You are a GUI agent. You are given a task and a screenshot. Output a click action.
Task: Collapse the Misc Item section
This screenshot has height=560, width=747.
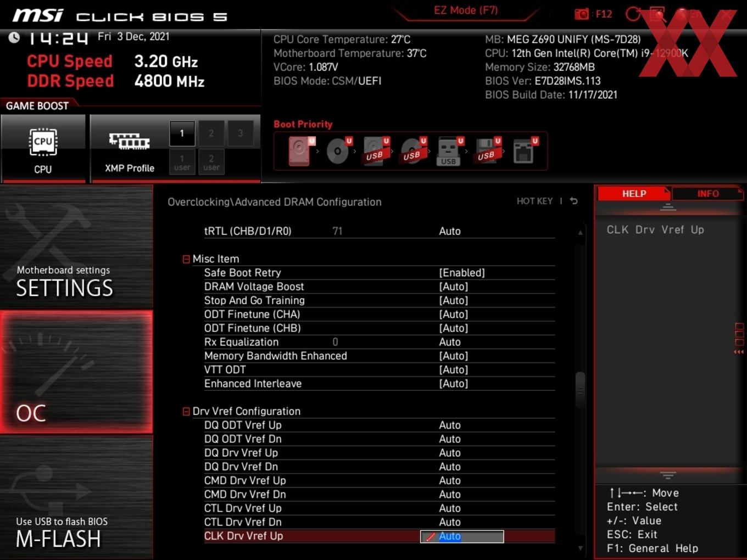pyautogui.click(x=186, y=259)
